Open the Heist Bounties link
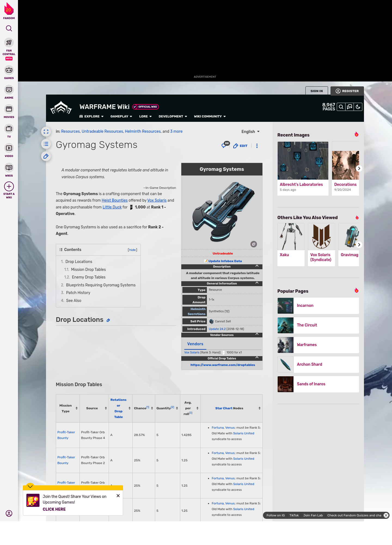The width and height of the screenshot is (392, 545). [115, 200]
